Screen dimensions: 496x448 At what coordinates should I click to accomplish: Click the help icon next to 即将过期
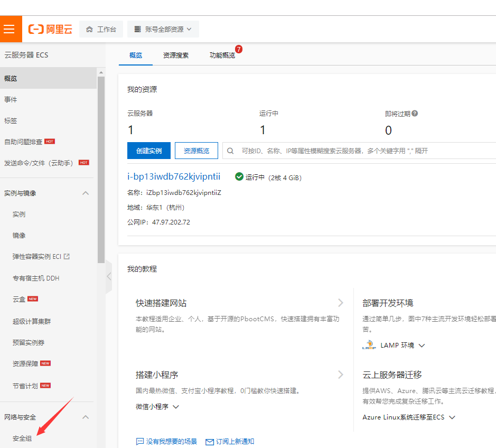[x=415, y=113]
